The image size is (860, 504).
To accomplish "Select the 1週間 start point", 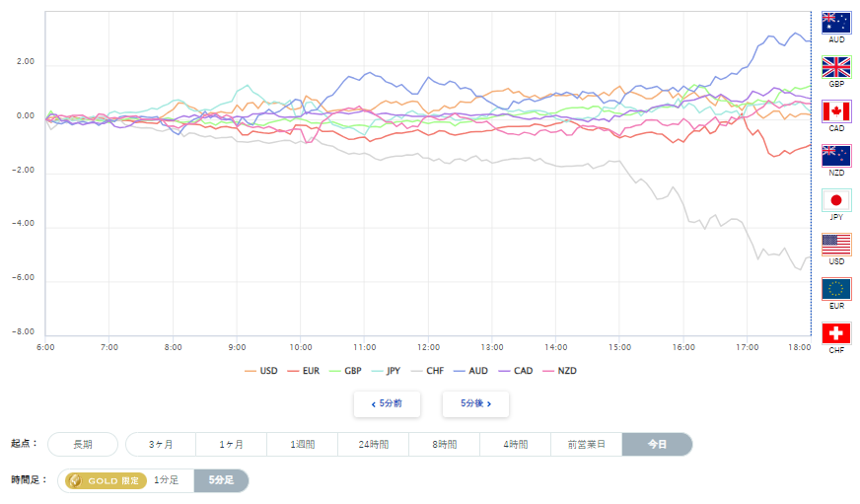I will point(302,444).
